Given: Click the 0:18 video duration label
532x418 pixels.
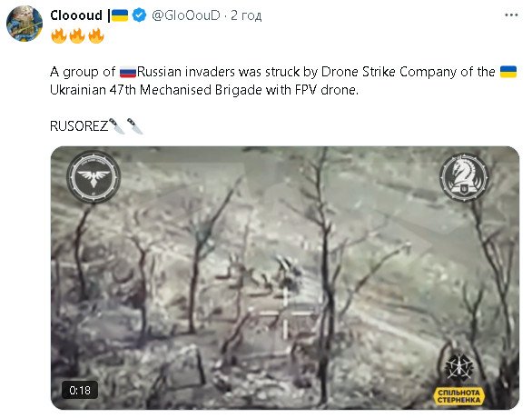Looking at the screenshot, I should pyautogui.click(x=80, y=390).
